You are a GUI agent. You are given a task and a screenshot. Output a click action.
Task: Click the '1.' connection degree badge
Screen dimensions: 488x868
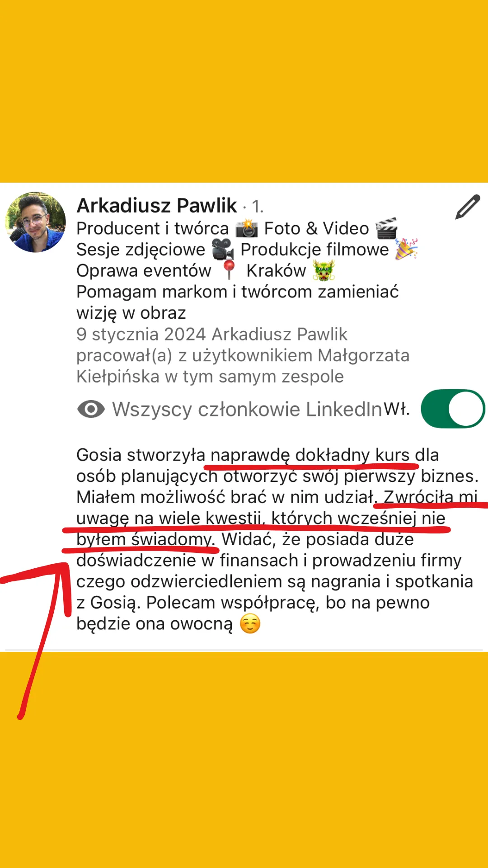(x=258, y=207)
